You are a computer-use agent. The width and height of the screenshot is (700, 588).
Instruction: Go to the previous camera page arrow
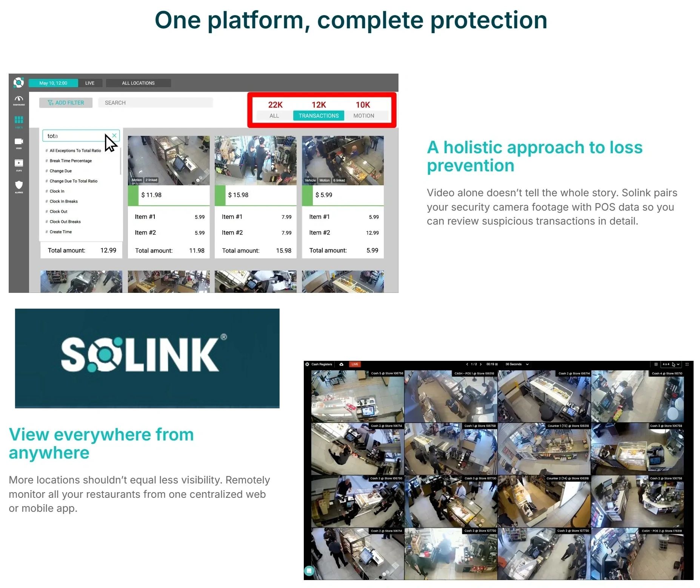click(467, 364)
